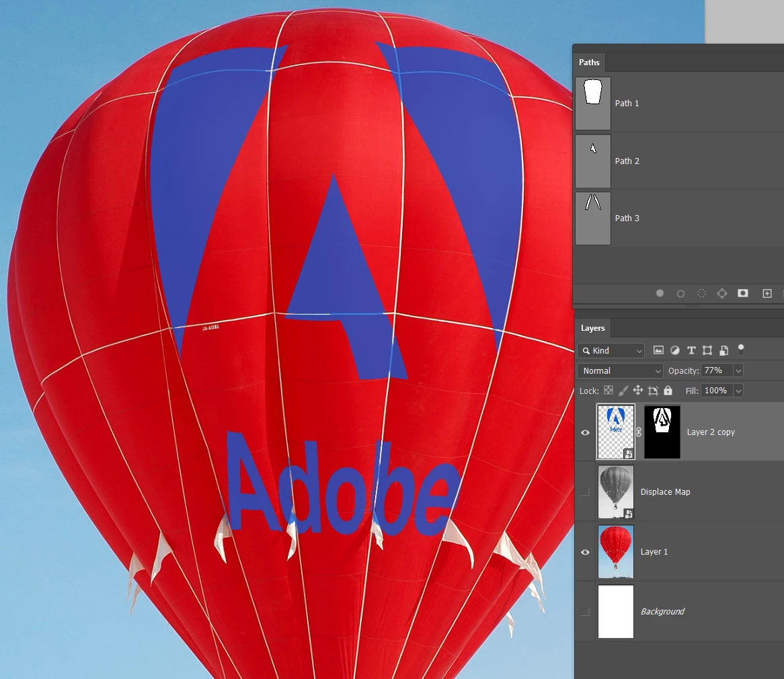Select Path 3 in Paths panel
The height and width of the screenshot is (679, 784).
click(x=678, y=218)
